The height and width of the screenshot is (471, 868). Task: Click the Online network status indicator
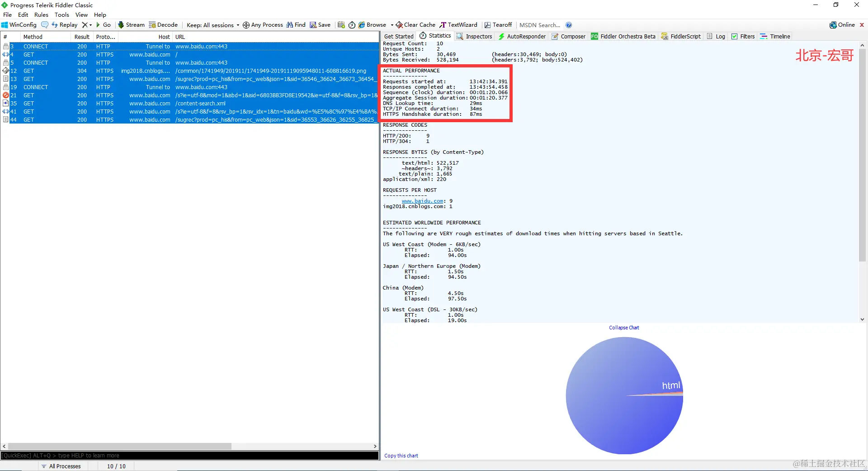[842, 25]
